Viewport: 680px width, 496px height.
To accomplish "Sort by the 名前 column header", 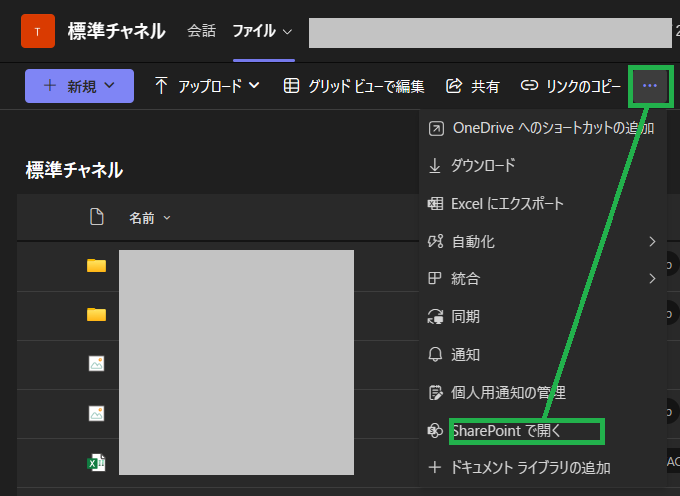I will 142,218.
